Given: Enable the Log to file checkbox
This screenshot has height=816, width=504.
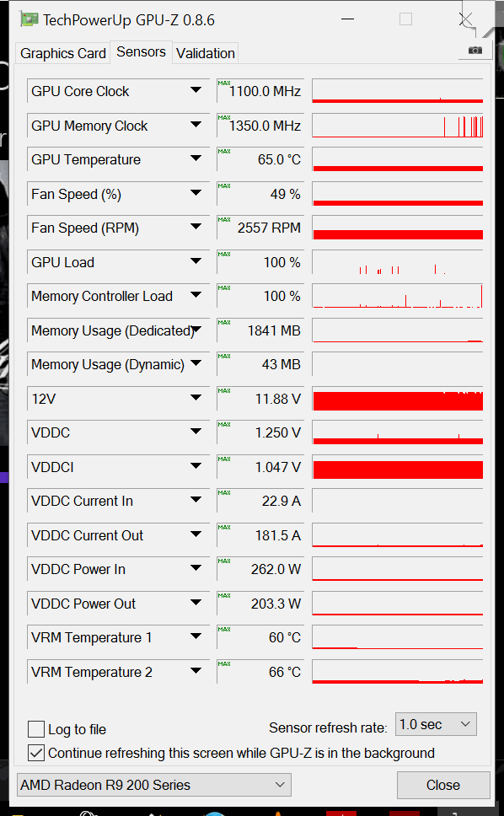Looking at the screenshot, I should [36, 729].
